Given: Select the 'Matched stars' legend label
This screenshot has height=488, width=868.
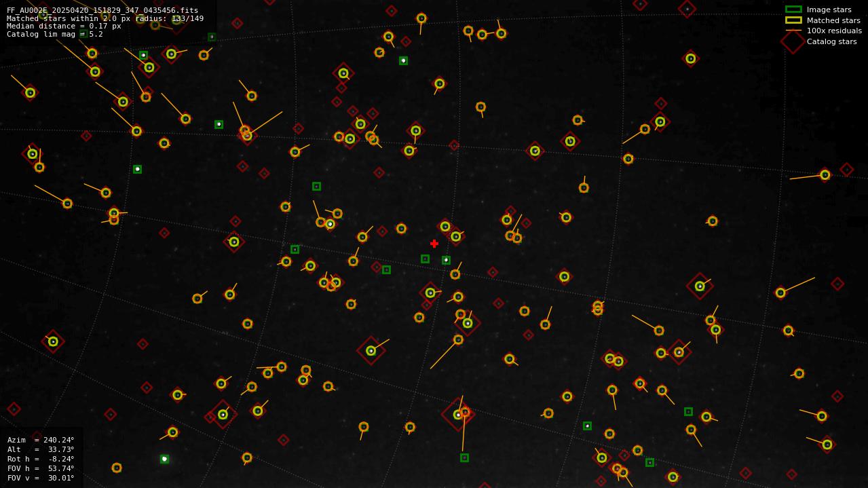Looking at the screenshot, I should [x=833, y=20].
